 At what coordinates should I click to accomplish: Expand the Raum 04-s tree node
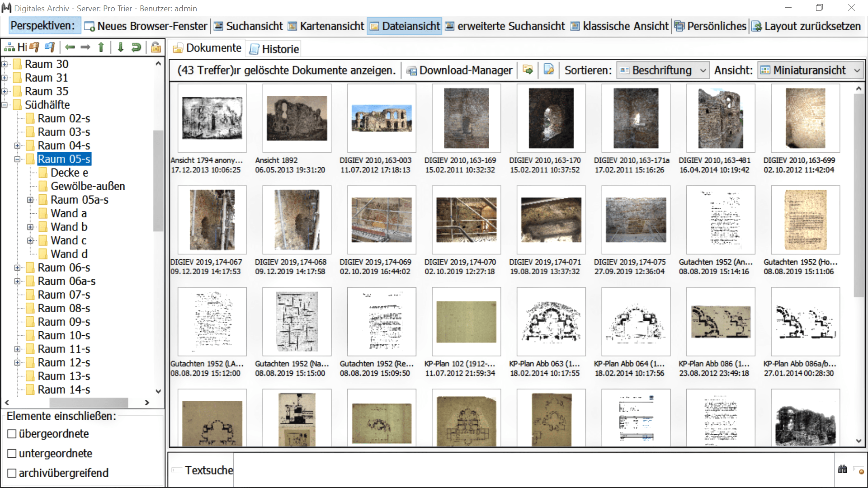(x=18, y=145)
